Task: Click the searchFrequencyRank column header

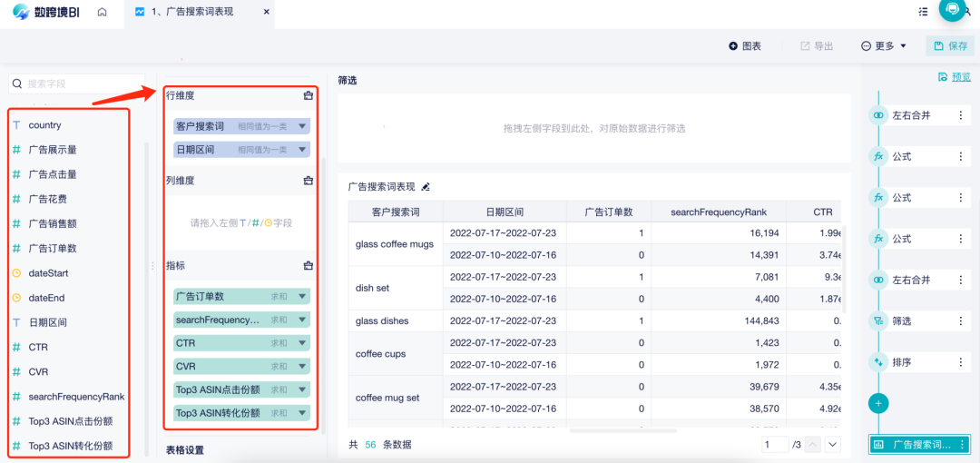Action: click(719, 212)
